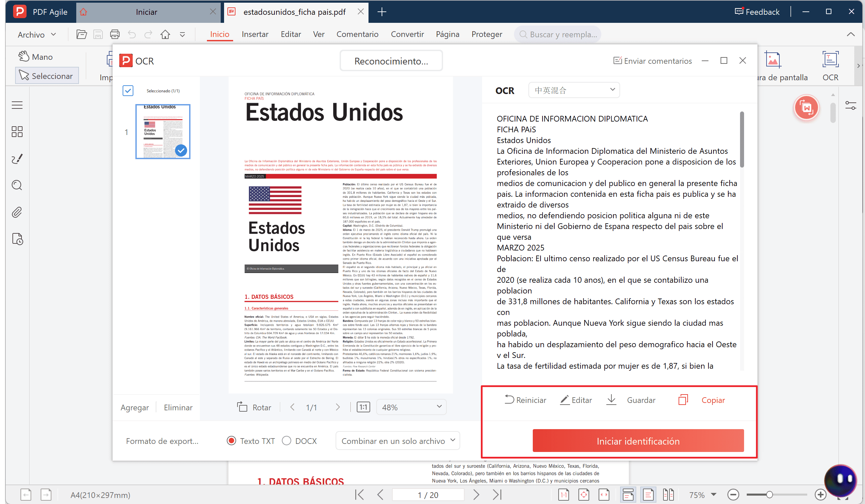Switch to the Convertir ribbon tab

(407, 34)
